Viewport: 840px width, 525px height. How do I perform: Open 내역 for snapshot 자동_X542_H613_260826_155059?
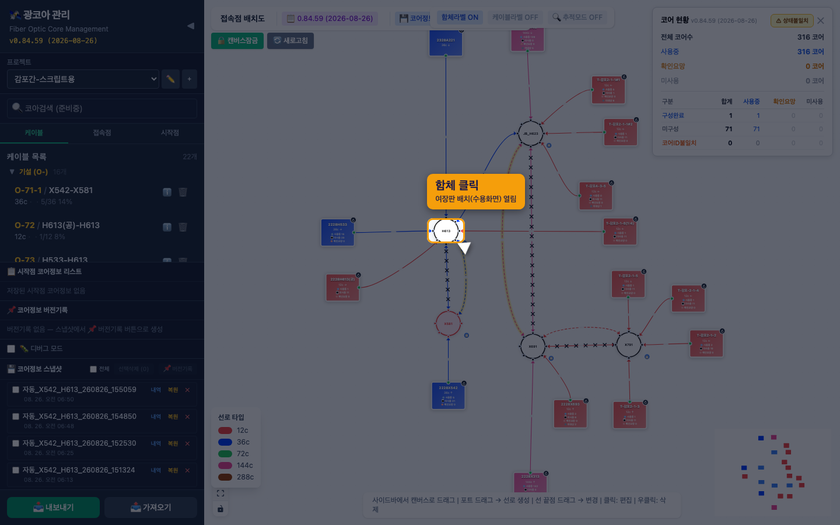(x=155, y=390)
